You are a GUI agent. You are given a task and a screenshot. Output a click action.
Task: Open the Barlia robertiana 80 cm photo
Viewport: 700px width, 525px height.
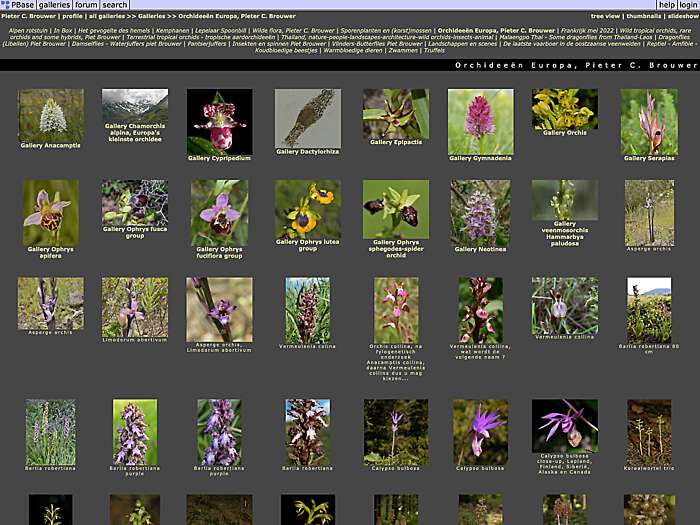pyautogui.click(x=649, y=310)
